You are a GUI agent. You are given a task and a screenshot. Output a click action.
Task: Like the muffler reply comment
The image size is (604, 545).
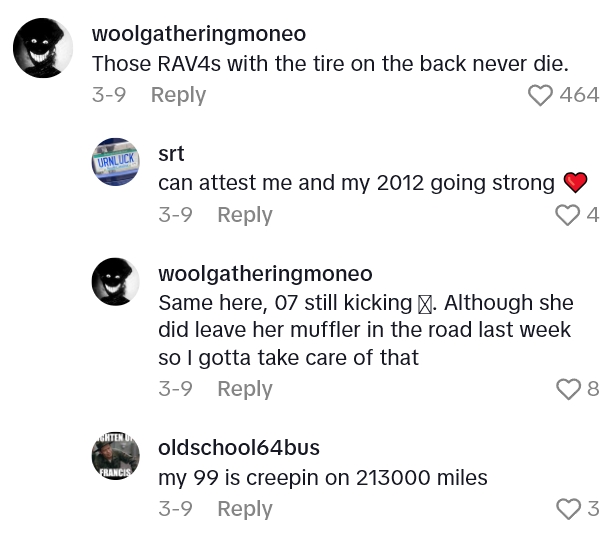(568, 389)
